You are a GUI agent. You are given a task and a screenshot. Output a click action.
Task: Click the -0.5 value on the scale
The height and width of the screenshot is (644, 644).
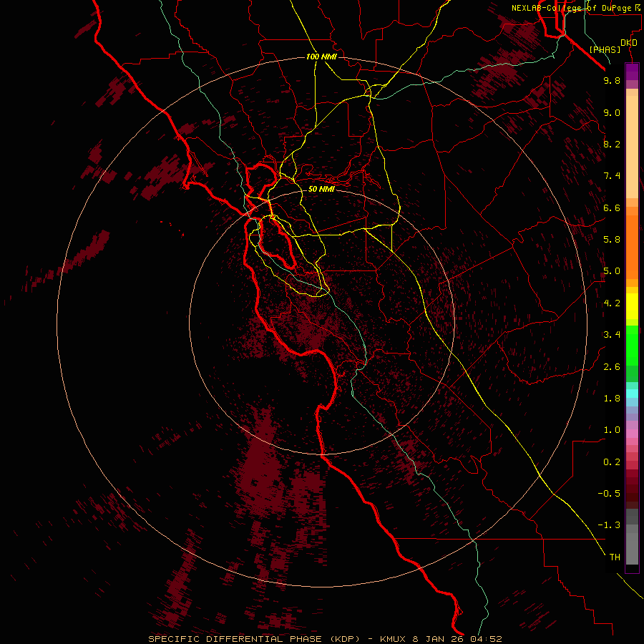click(x=609, y=494)
